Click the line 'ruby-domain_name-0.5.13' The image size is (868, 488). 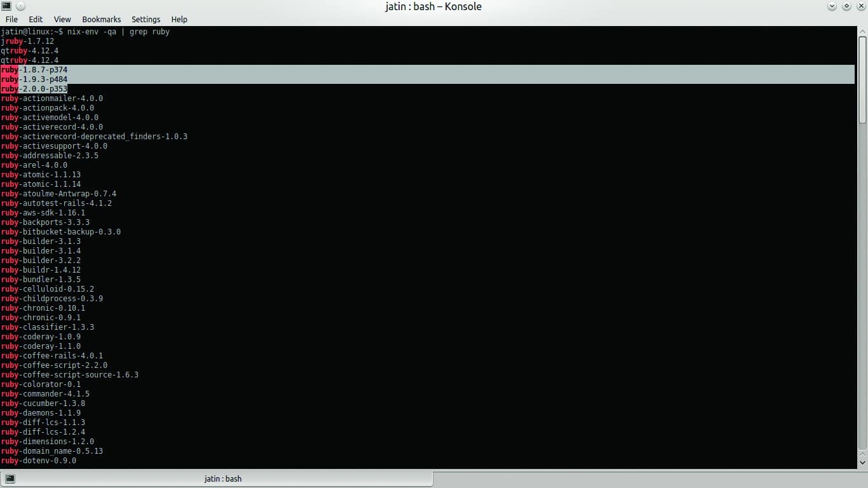(52, 451)
